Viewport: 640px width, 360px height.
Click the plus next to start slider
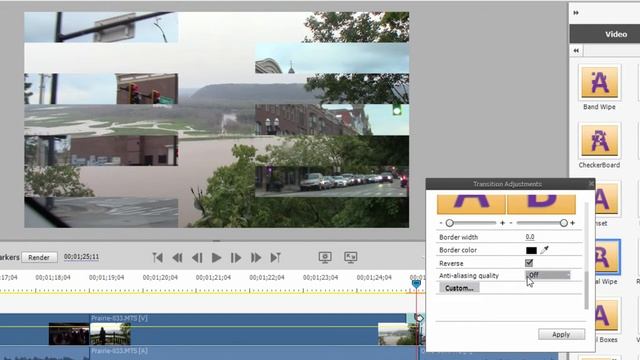[x=502, y=223]
